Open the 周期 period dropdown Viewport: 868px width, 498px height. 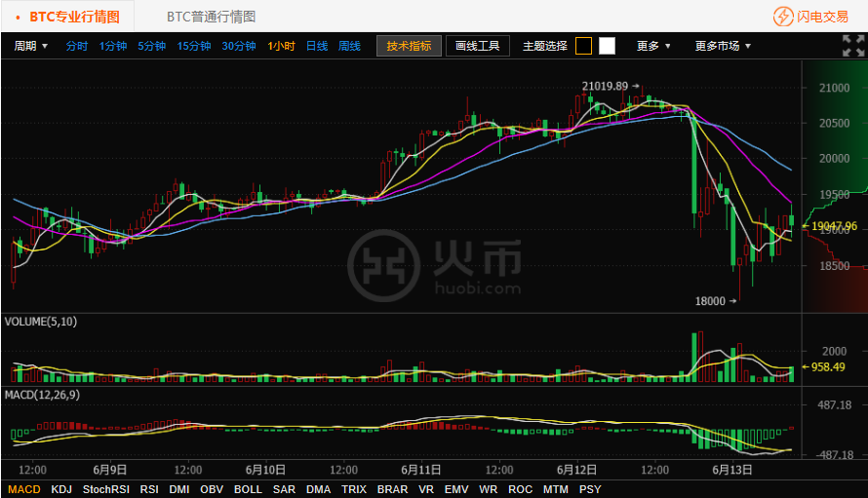(x=31, y=46)
